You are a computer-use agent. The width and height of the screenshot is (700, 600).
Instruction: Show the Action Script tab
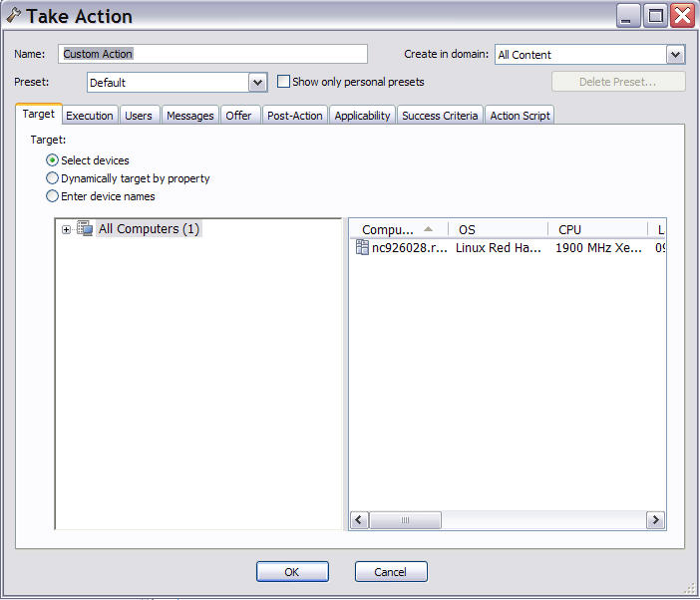(x=521, y=116)
